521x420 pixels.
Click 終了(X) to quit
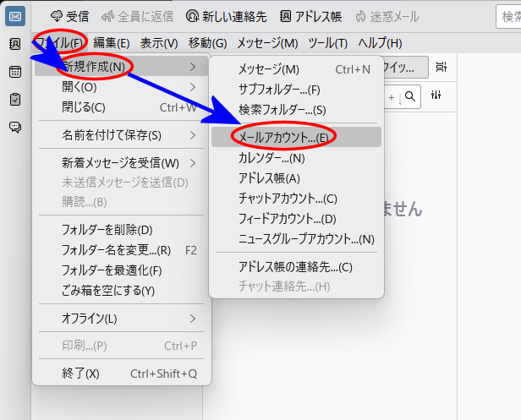click(80, 373)
